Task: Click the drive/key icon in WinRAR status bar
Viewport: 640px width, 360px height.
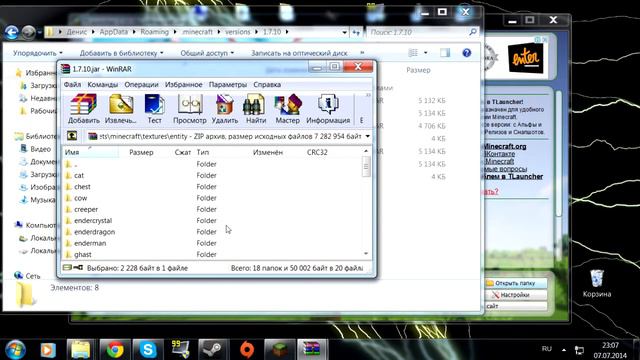Action: pos(73,268)
